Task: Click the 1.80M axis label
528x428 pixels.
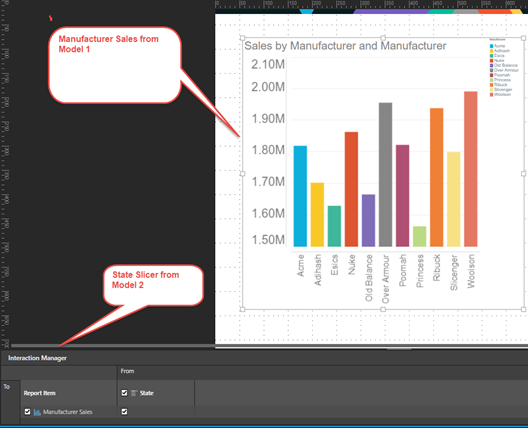Action: (268, 150)
